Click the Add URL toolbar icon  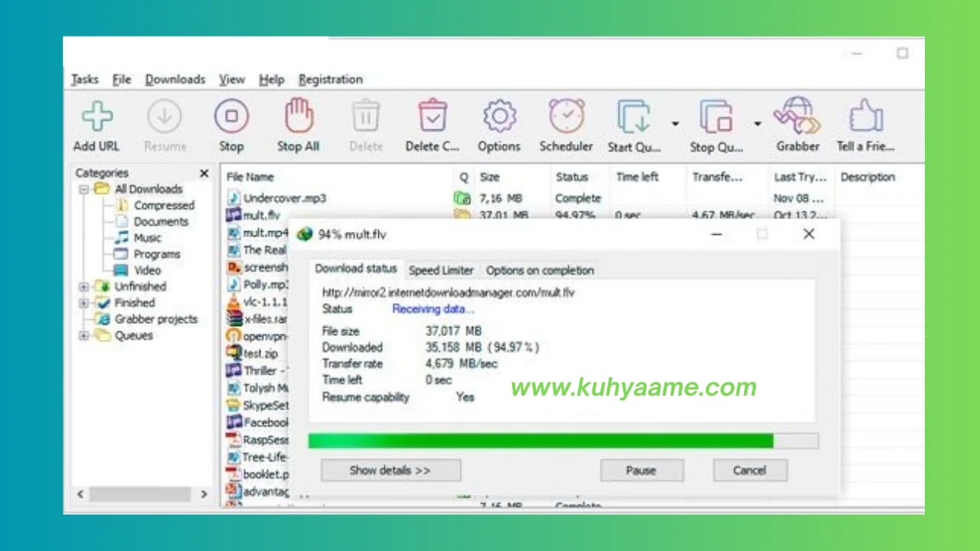tap(96, 117)
